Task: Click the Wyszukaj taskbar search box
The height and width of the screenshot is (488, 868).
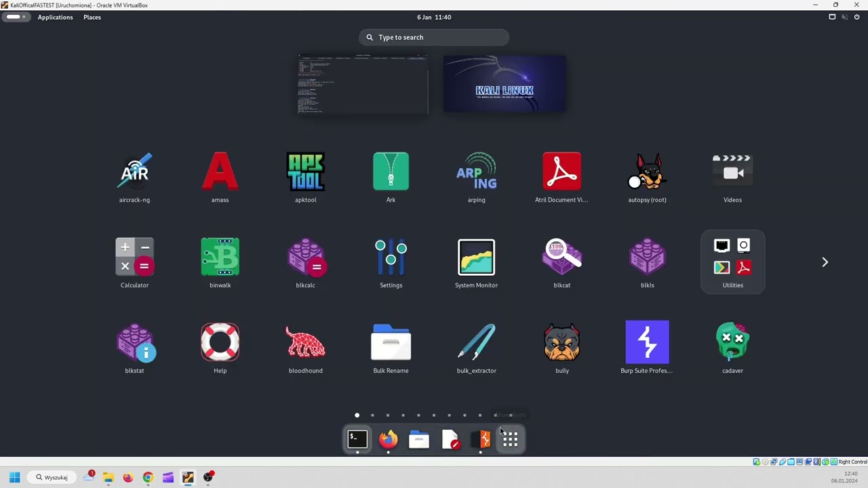Action: (52, 477)
